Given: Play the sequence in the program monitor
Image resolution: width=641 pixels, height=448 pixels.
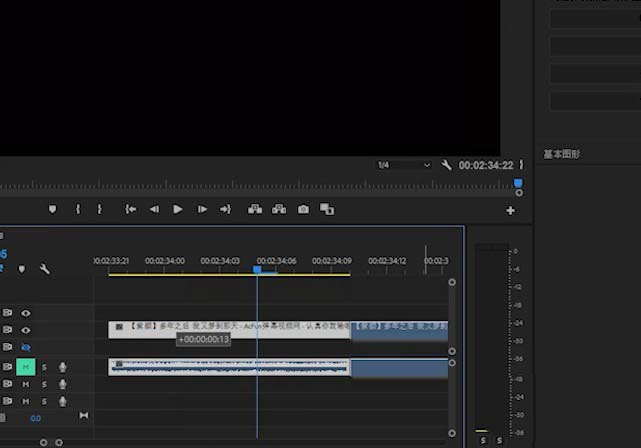Looking at the screenshot, I should (x=178, y=209).
